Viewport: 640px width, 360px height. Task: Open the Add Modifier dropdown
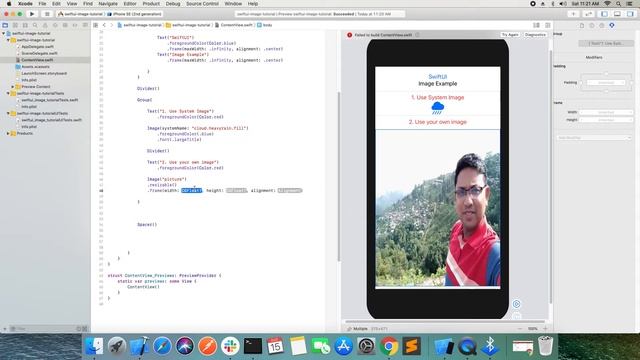(594, 138)
